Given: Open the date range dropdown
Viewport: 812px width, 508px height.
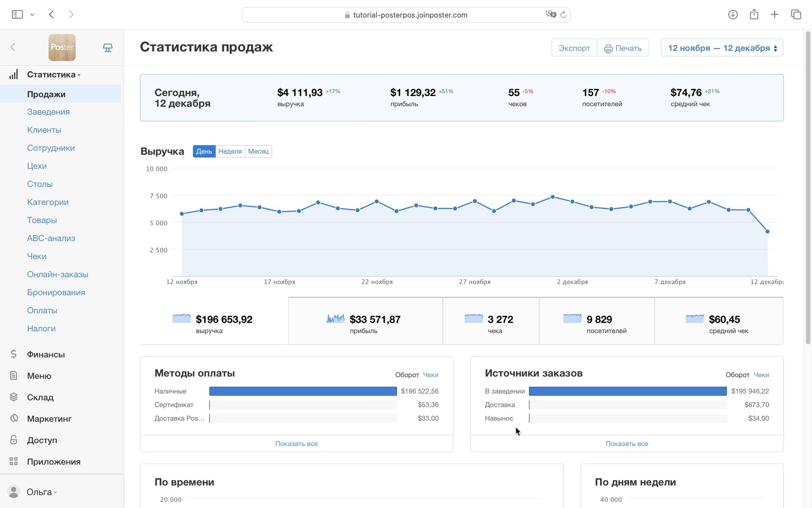Looking at the screenshot, I should pyautogui.click(x=721, y=48).
